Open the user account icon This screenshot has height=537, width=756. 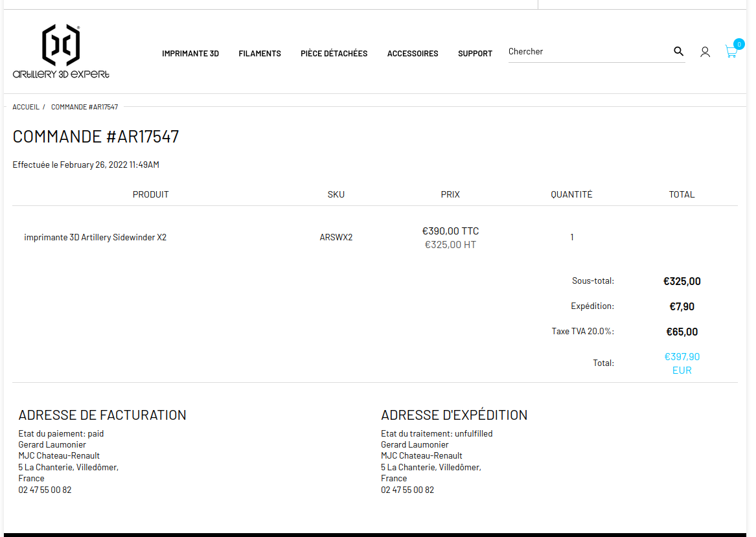click(705, 52)
